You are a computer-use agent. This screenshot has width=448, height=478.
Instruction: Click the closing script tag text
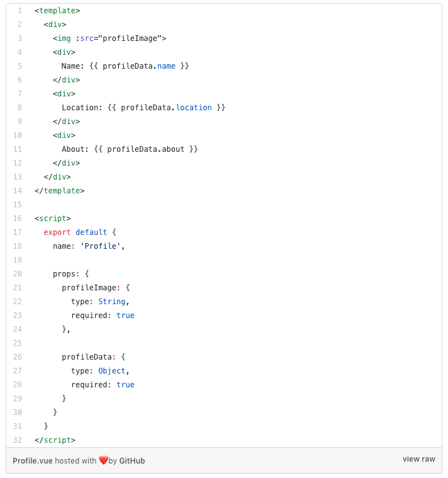[x=55, y=440]
